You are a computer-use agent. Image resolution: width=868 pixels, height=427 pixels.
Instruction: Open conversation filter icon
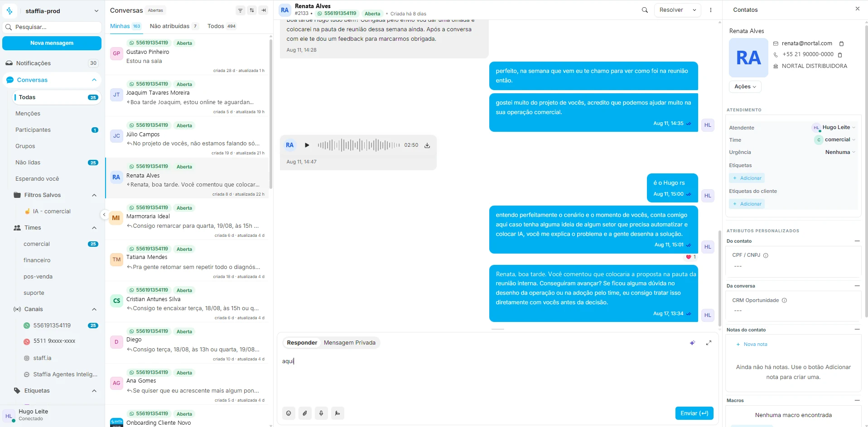[x=240, y=10]
